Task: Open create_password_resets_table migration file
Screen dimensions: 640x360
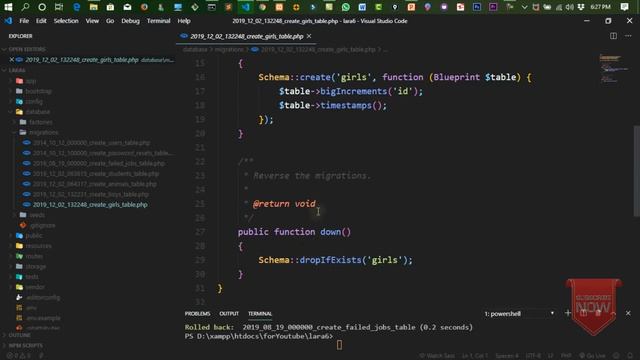Action: click(x=102, y=153)
